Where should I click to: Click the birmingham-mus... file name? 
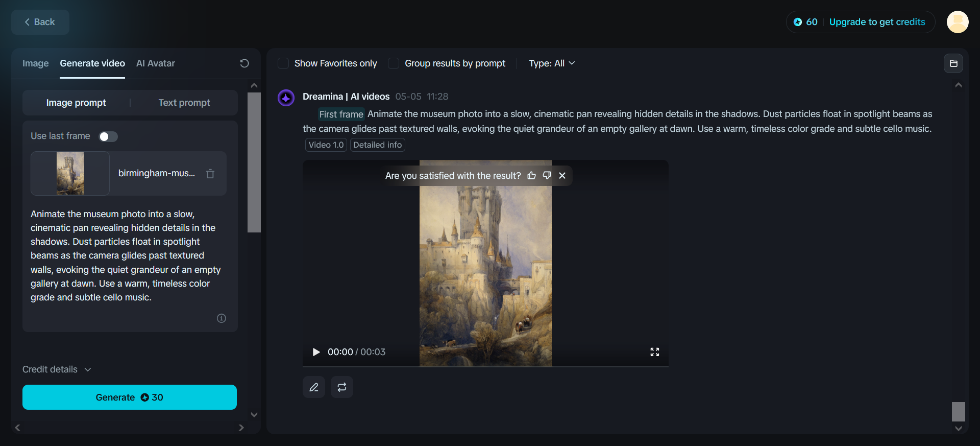tap(157, 173)
